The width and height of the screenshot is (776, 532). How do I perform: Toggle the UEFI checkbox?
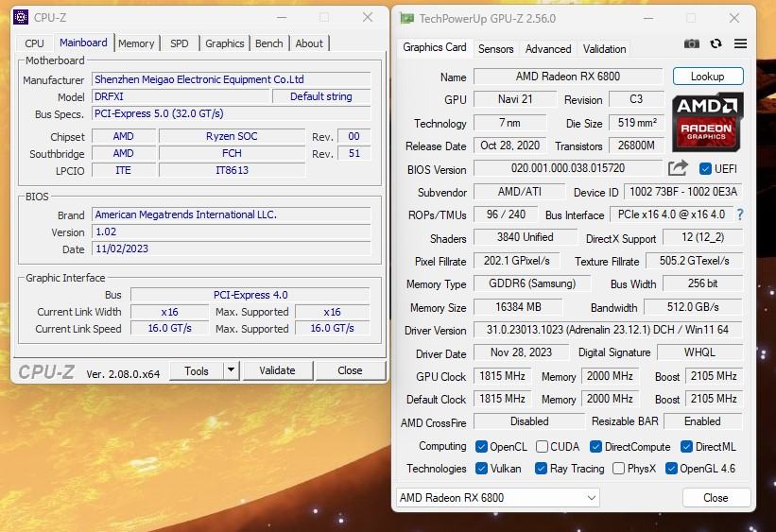[x=705, y=169]
